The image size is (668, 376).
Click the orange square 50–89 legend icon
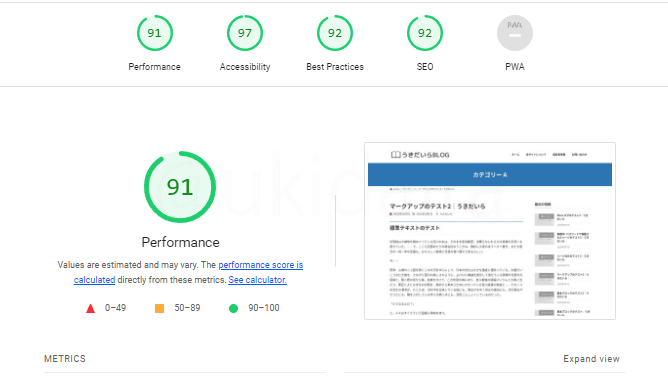pos(159,308)
